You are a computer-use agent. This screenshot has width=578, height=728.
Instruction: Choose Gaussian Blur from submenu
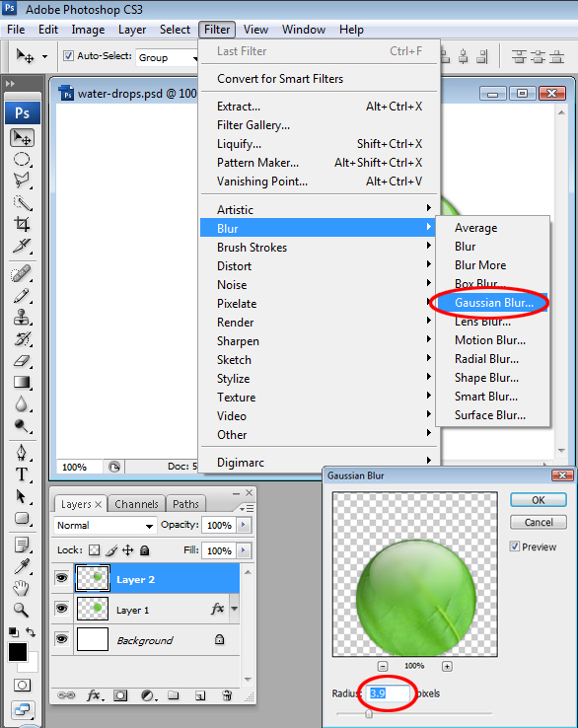[494, 303]
